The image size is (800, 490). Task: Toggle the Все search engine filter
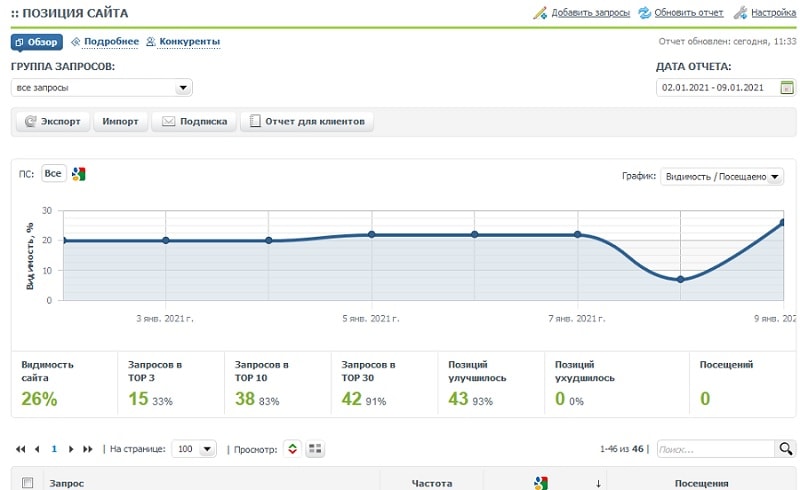(x=53, y=174)
